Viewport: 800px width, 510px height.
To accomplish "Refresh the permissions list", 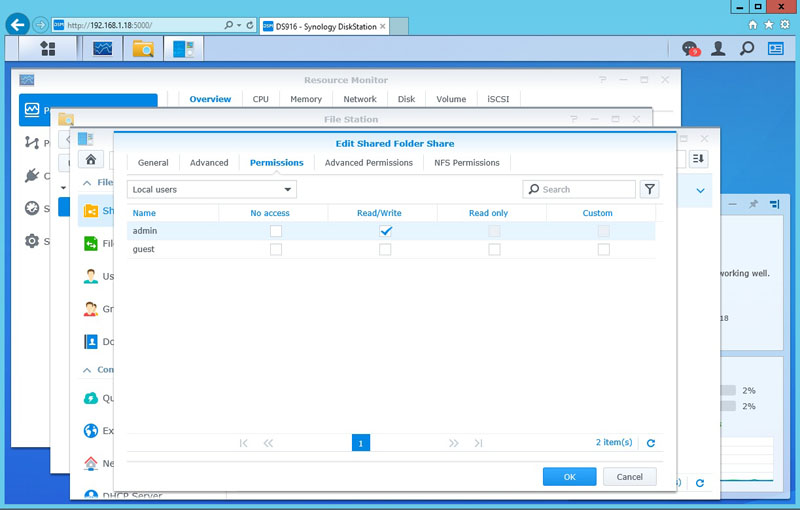I will [651, 443].
